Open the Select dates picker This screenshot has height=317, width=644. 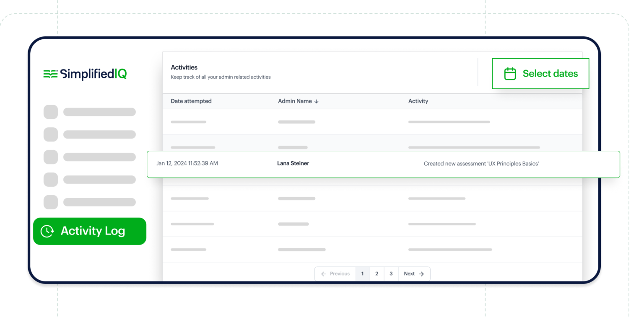pos(540,74)
